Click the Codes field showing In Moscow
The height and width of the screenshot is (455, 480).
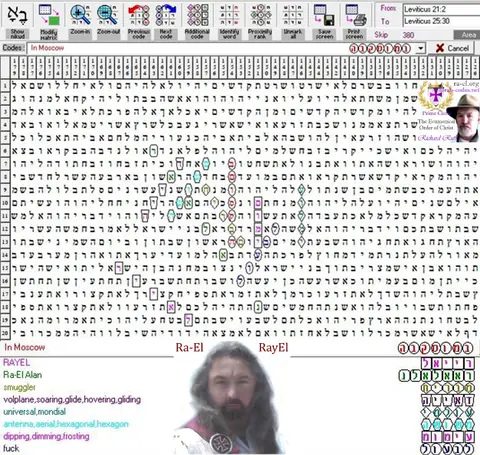(222, 48)
